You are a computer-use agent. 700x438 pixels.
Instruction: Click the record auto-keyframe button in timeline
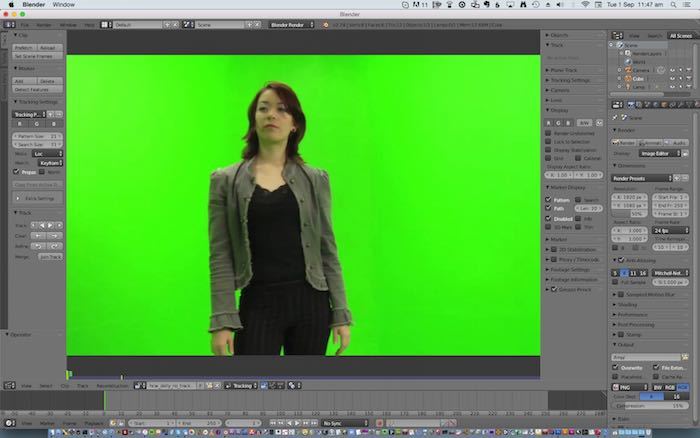pyautogui.click(x=379, y=423)
